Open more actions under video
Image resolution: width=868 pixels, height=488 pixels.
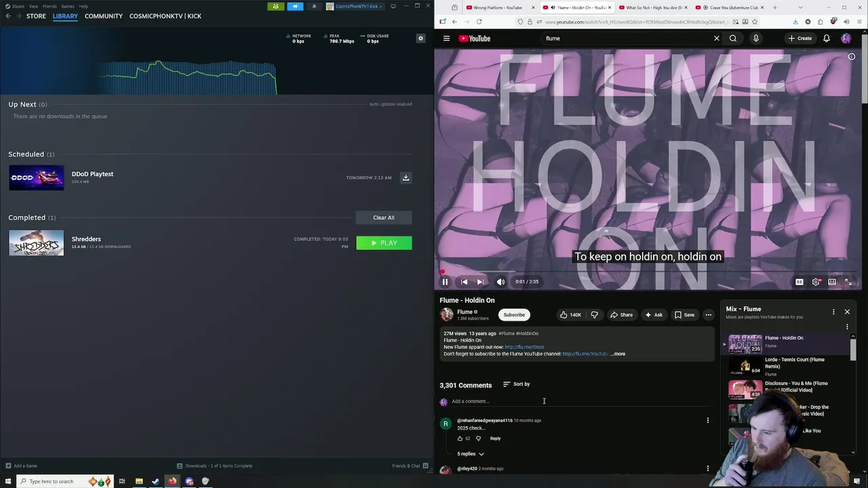tap(709, 314)
